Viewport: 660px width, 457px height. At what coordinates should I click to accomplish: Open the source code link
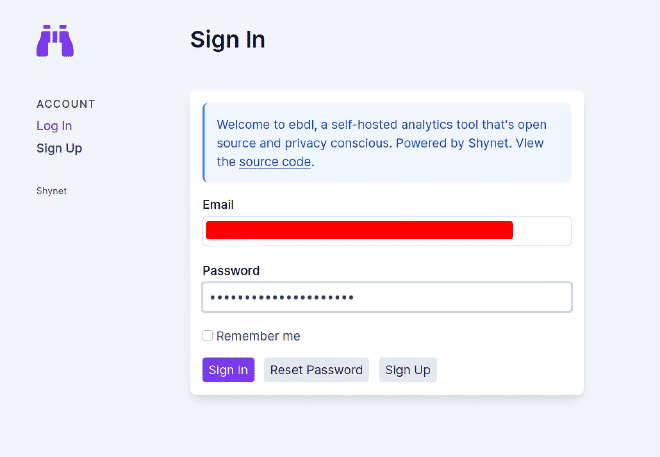(275, 162)
